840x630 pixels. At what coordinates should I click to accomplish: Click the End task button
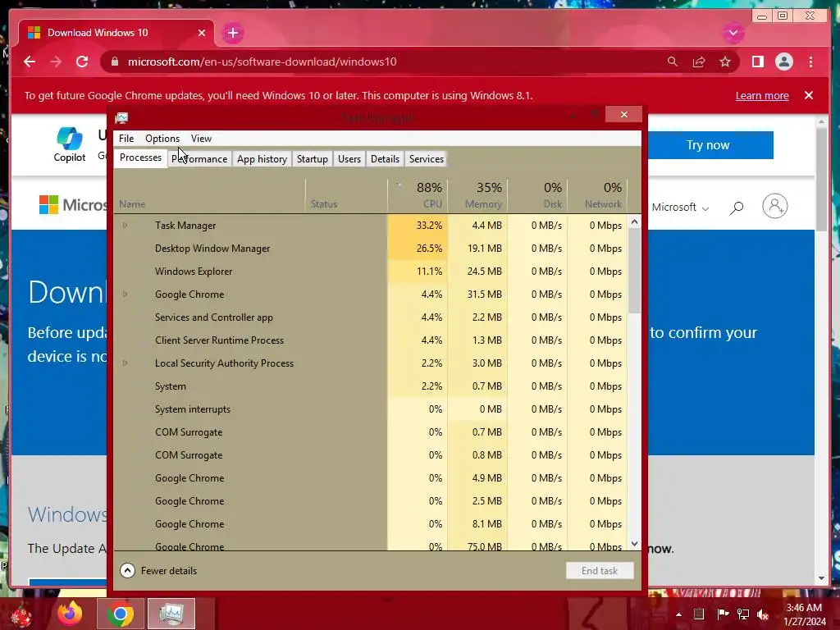coord(600,571)
